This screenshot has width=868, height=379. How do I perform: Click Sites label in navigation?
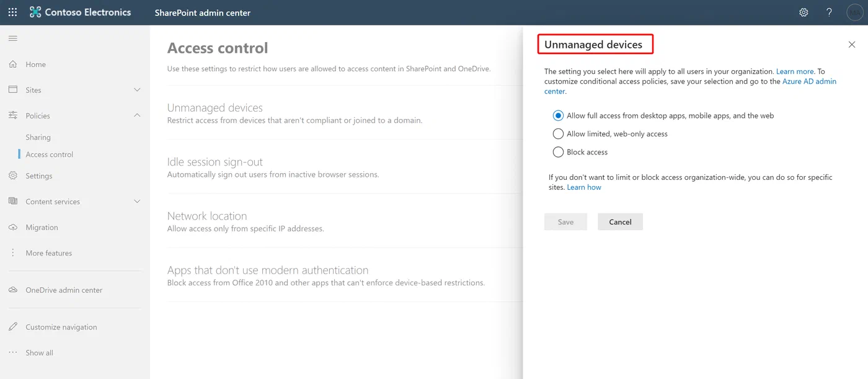tap(33, 90)
